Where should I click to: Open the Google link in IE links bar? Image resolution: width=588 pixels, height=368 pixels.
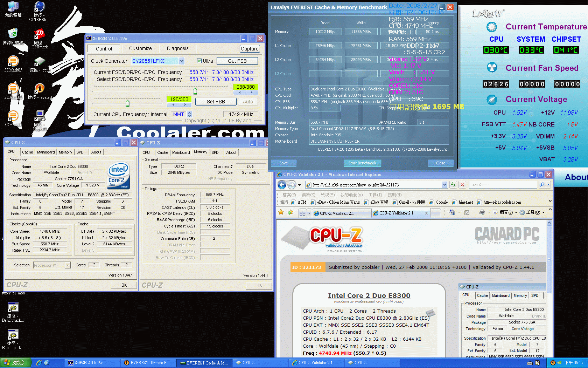tap(439, 202)
